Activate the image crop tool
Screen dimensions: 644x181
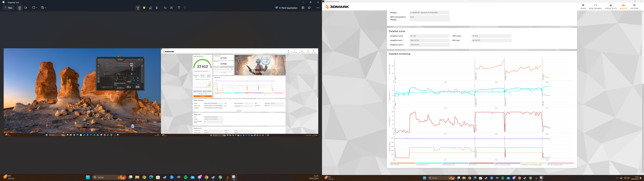(165, 8)
